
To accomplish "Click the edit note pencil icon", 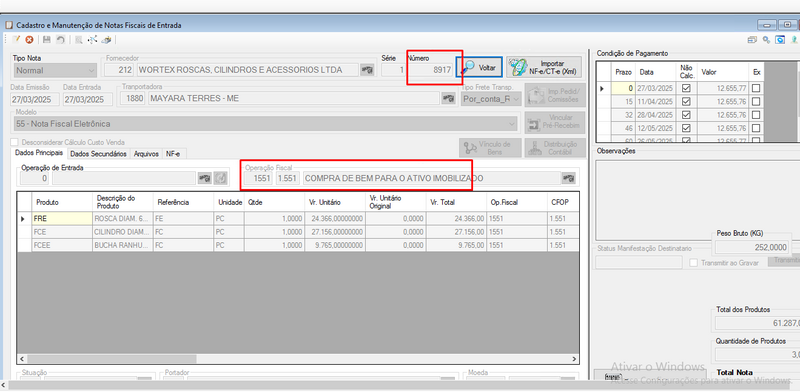I will click(16, 39).
